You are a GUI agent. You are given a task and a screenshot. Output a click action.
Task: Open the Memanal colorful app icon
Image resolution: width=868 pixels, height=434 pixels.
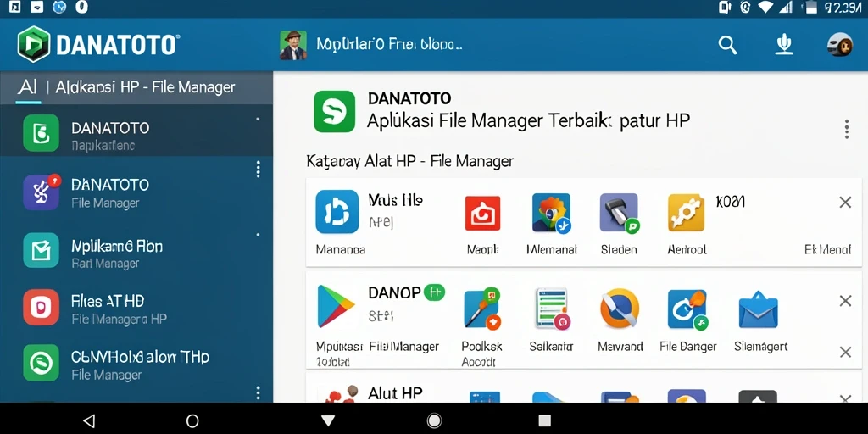(551, 213)
